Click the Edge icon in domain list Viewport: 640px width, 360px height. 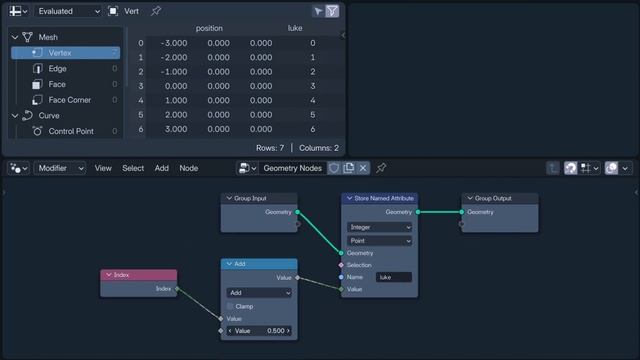(x=37, y=69)
